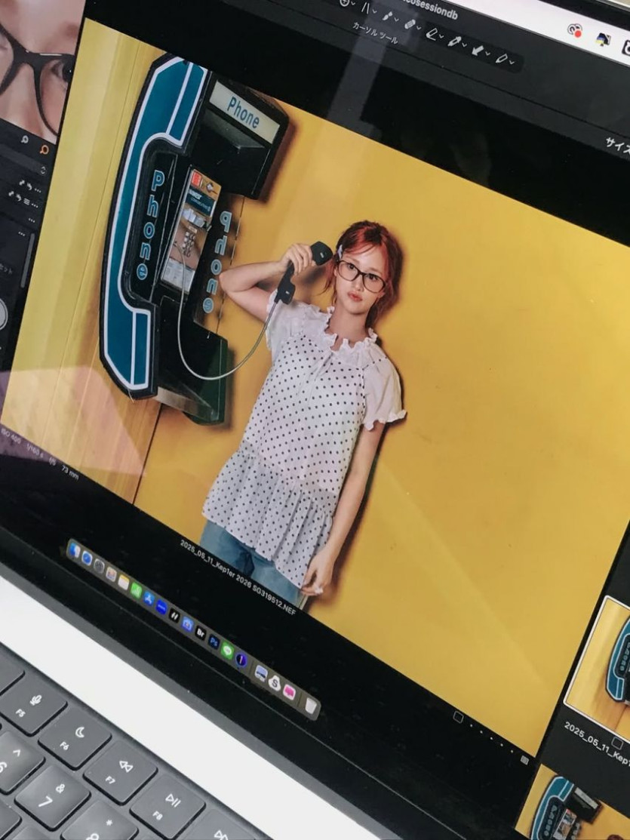The width and height of the screenshot is (630, 840).
Task: Open apply adjustments arrow options chevron
Action: pyautogui.click(x=487, y=53)
